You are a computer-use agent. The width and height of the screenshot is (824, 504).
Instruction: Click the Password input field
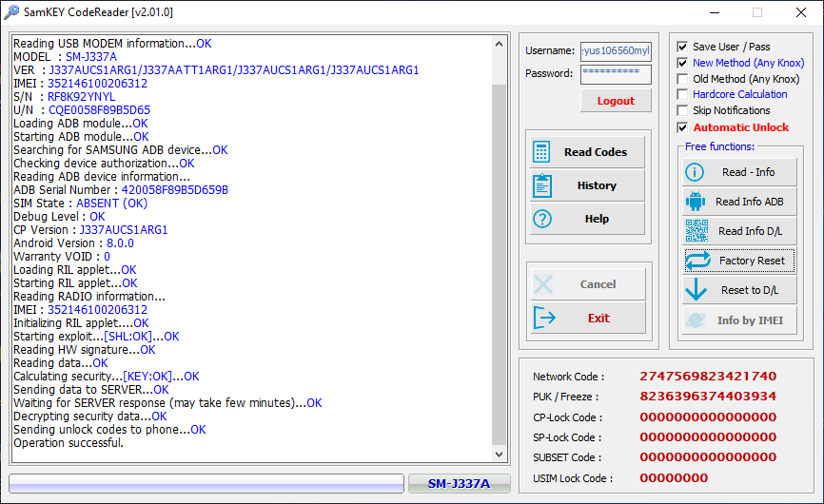click(x=616, y=73)
